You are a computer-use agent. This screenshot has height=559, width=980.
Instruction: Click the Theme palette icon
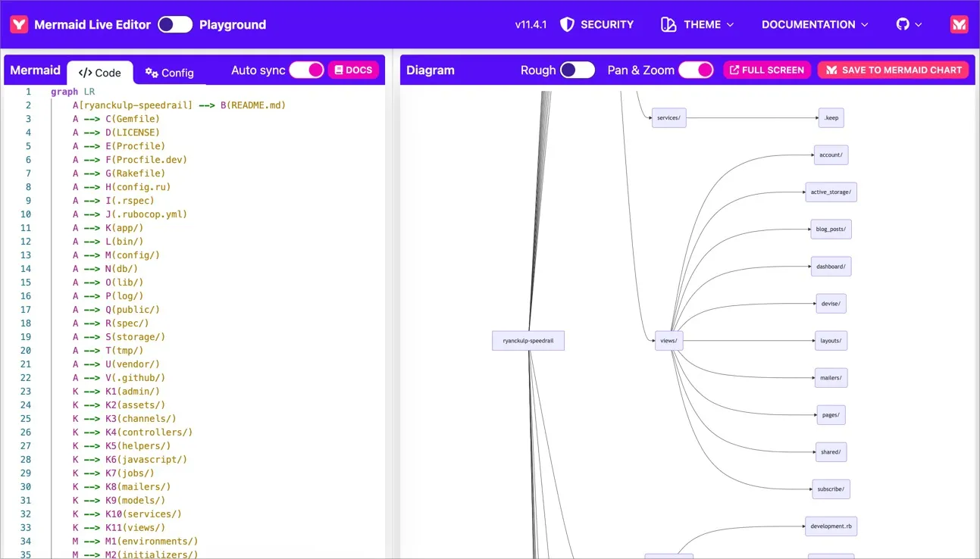click(x=668, y=24)
